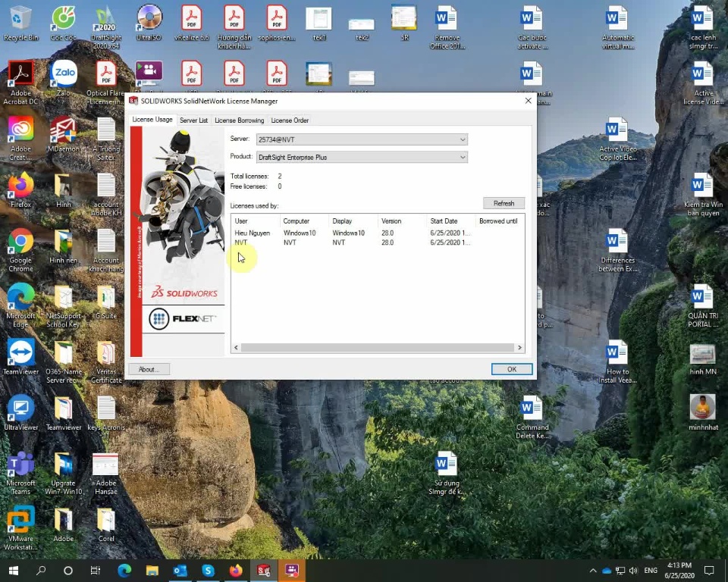
Task: Click the horizontal scrollbar track in license list
Action: point(378,348)
